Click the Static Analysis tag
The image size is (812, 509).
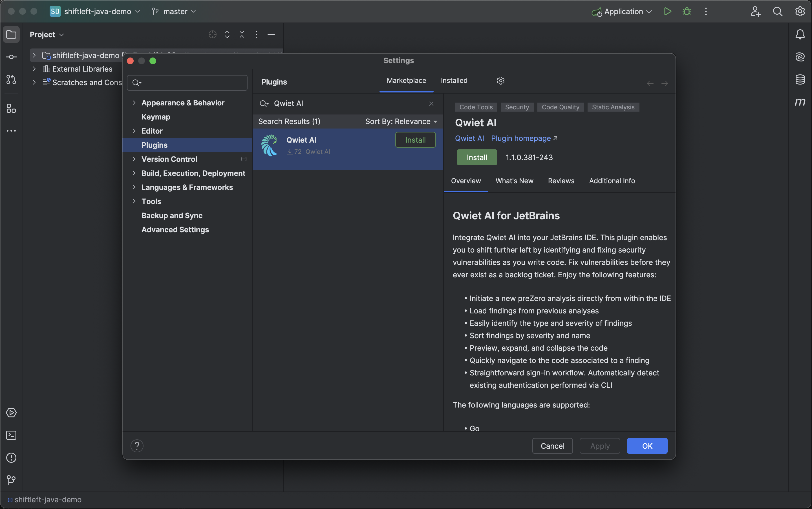[x=613, y=107]
